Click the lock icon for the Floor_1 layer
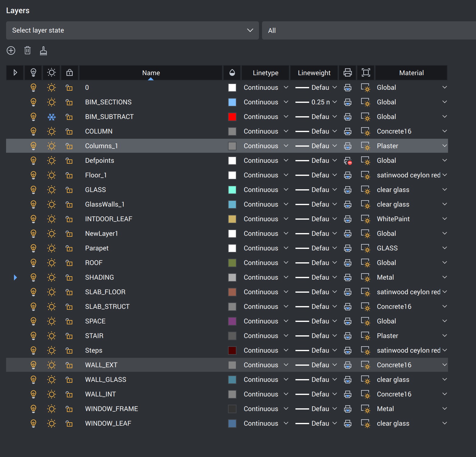The image size is (476, 457). (x=69, y=175)
